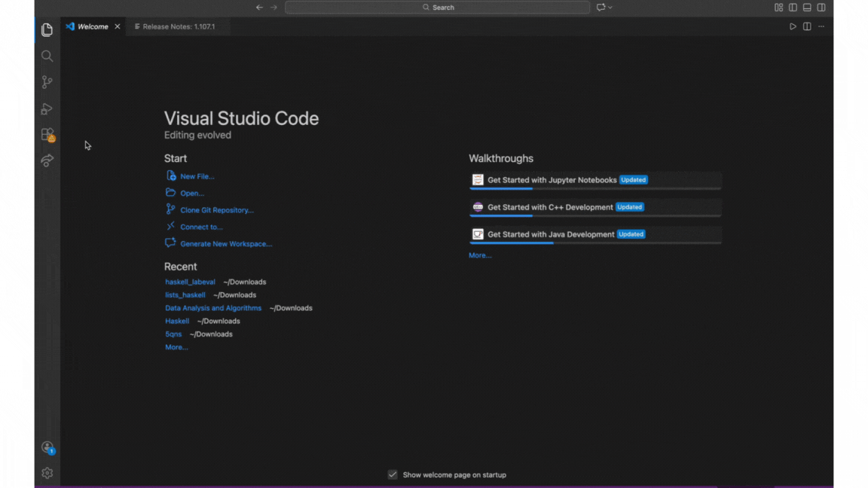
Task: Expand More walkthroughs under Walkthroughs
Action: [479, 255]
